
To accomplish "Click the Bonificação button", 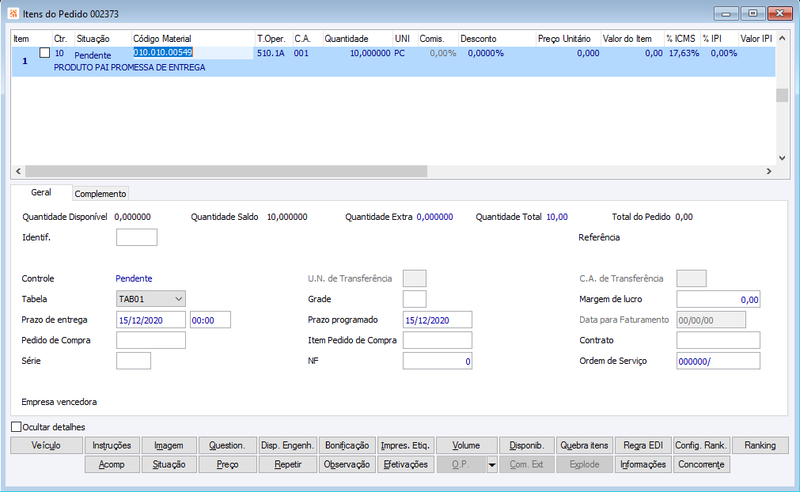I will (347, 446).
